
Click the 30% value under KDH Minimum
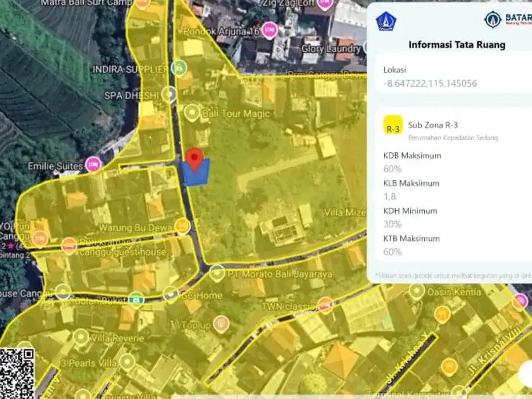point(393,224)
